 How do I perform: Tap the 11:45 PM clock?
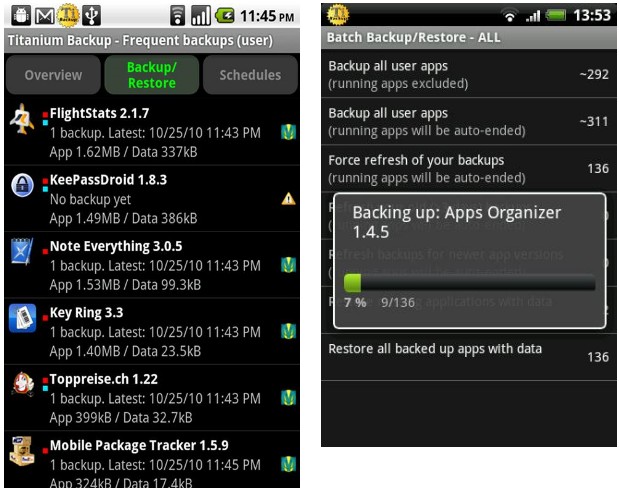tap(267, 16)
